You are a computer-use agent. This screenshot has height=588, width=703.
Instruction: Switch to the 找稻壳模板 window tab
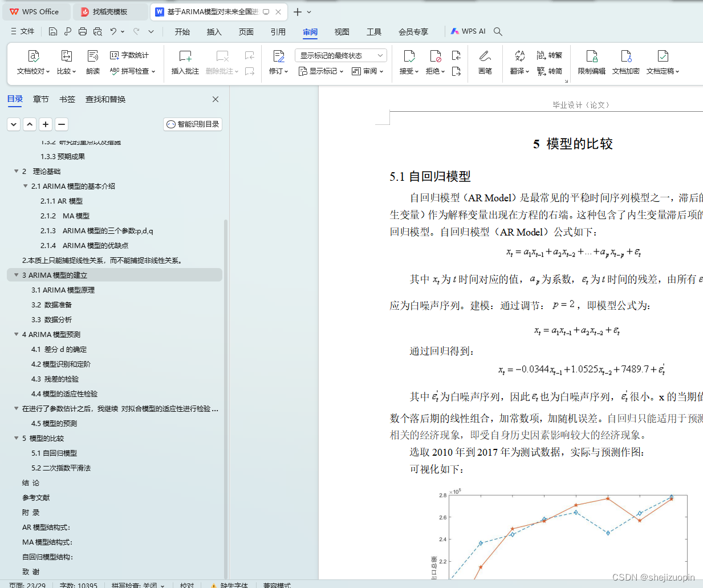coord(111,11)
